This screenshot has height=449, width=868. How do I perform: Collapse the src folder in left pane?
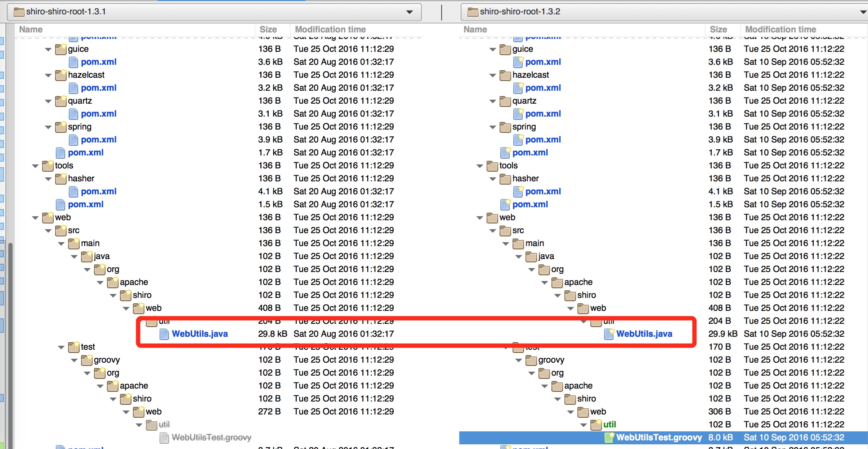pos(48,231)
